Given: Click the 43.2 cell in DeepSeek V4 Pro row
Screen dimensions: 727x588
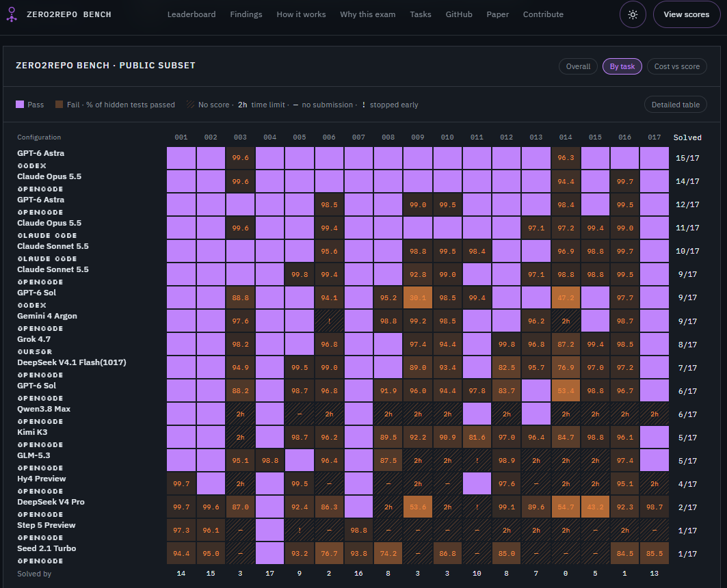Looking at the screenshot, I should point(595,507).
